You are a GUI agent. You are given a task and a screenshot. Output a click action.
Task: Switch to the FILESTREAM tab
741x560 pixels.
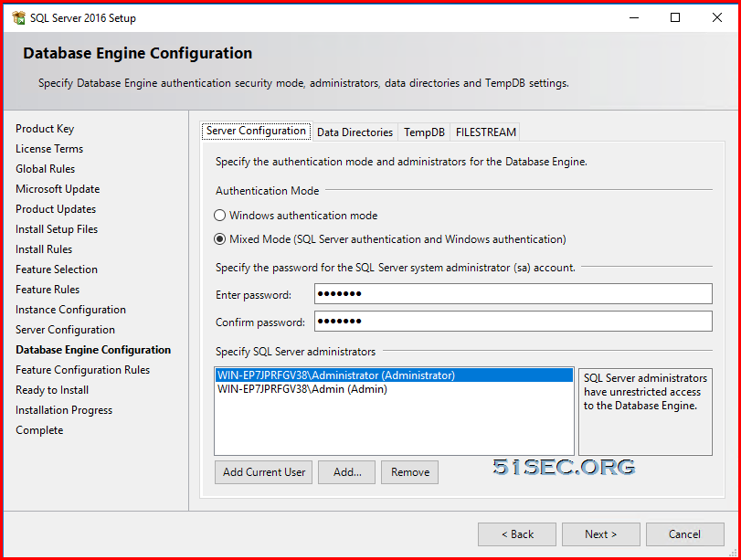pyautogui.click(x=486, y=132)
